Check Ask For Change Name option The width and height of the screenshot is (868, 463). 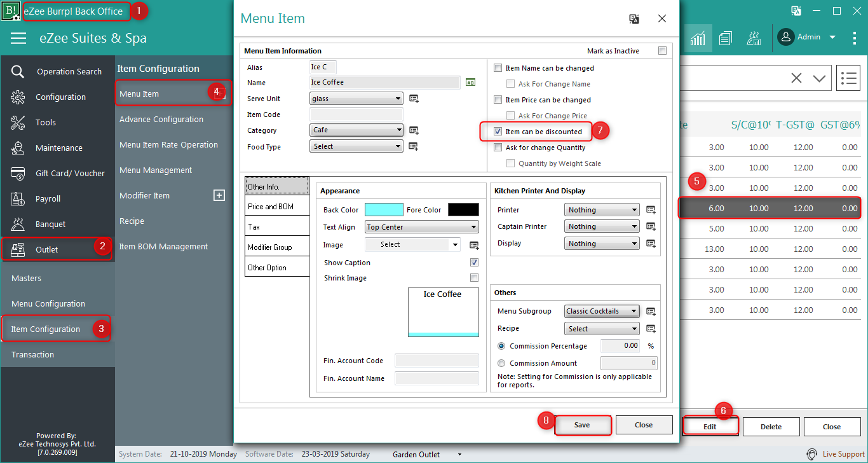(x=511, y=84)
